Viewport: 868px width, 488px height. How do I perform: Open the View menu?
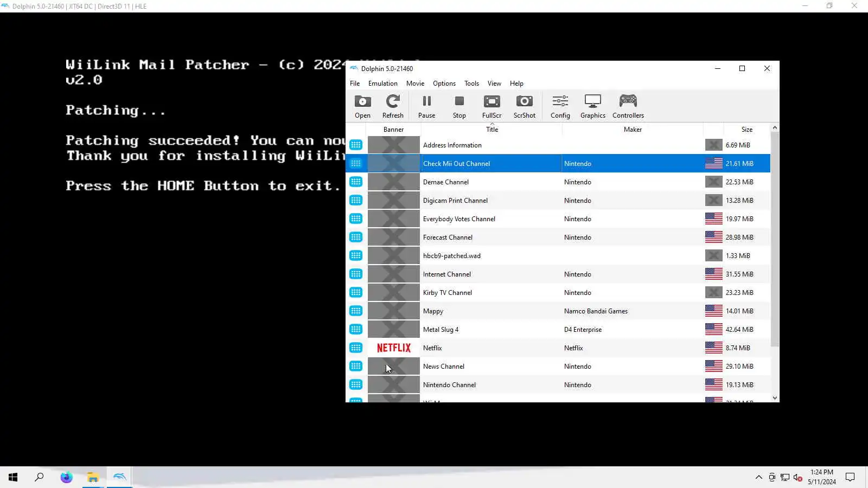pyautogui.click(x=494, y=84)
